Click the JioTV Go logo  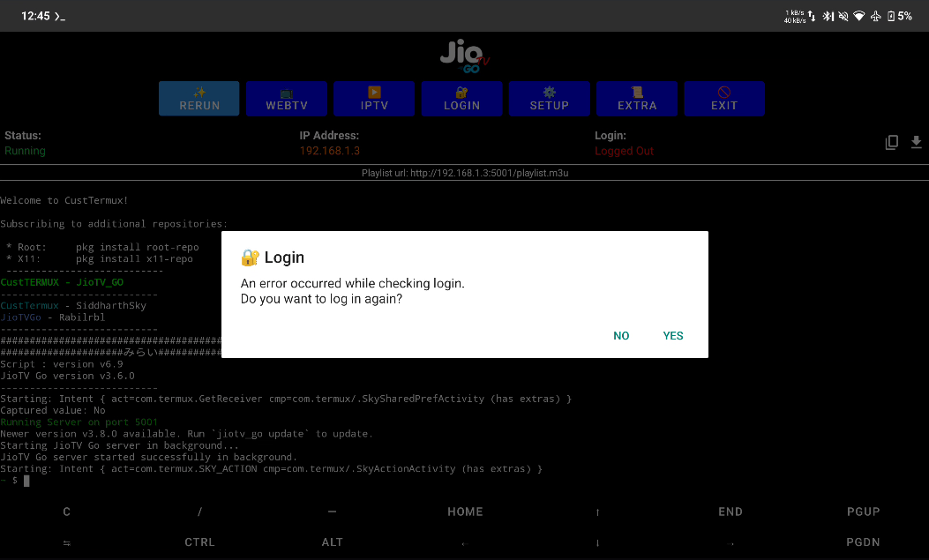(464, 56)
